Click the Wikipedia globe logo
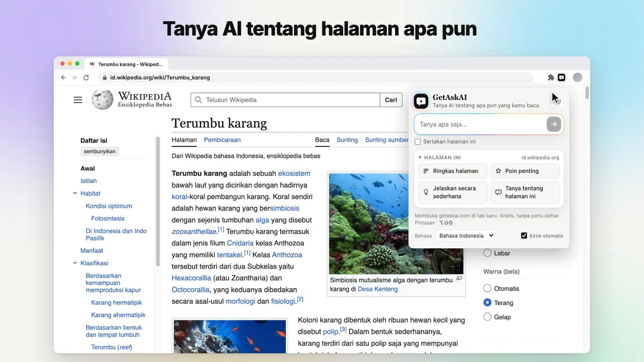Image resolution: width=644 pixels, height=362 pixels. coord(102,100)
